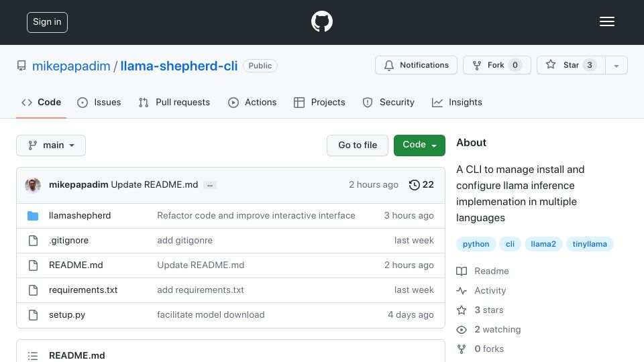644x362 pixels.
Task: Click the file icon in the README.md row
Action: tap(33, 265)
